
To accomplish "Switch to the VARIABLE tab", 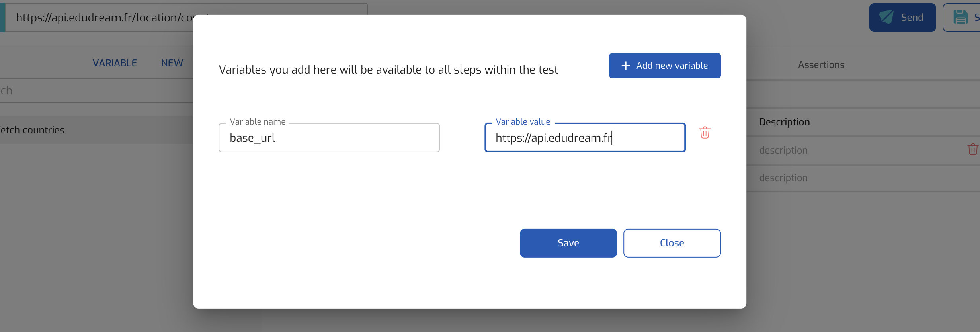I will point(115,63).
